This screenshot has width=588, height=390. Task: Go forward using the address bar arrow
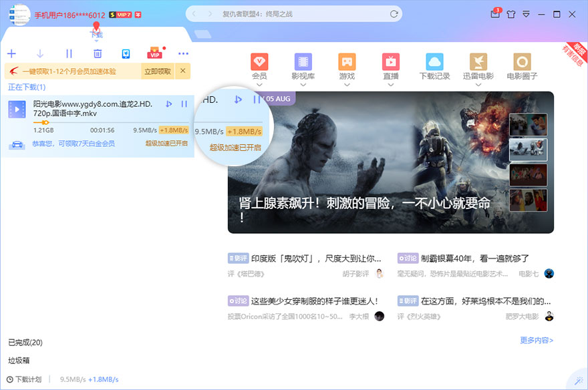pos(210,14)
